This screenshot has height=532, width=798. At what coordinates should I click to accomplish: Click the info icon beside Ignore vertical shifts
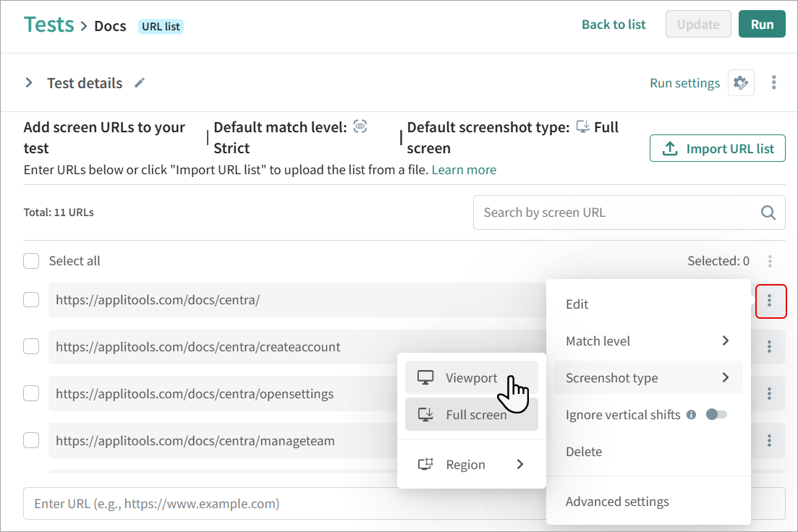point(691,415)
